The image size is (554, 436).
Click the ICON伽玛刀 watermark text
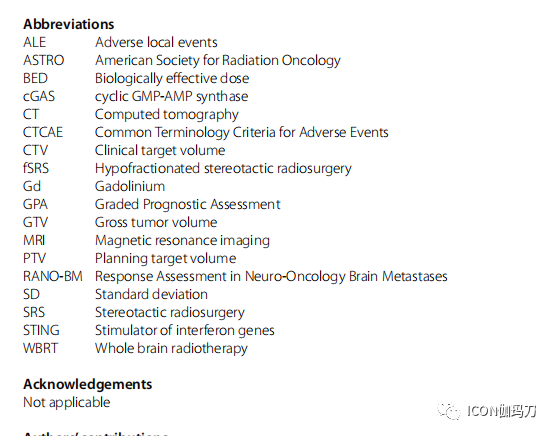tap(502, 411)
